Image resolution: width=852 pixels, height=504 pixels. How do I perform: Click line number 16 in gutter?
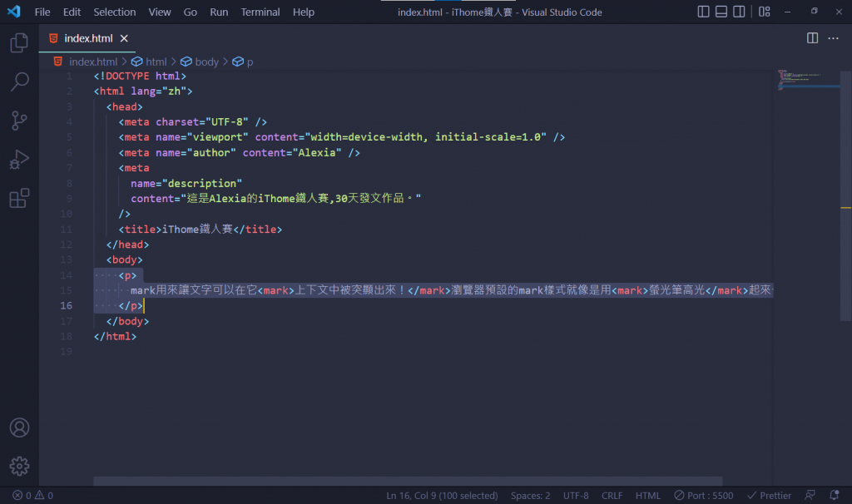point(66,306)
